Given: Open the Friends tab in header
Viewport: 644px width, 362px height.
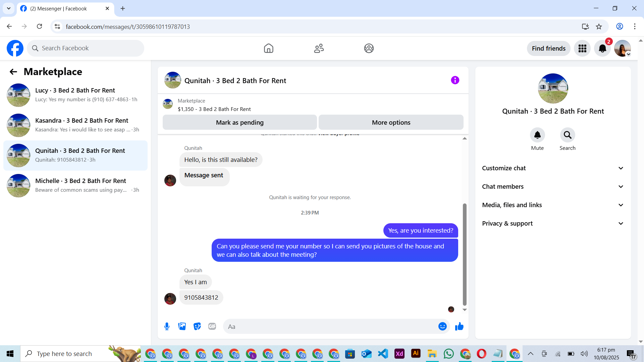Looking at the screenshot, I should click(319, 48).
